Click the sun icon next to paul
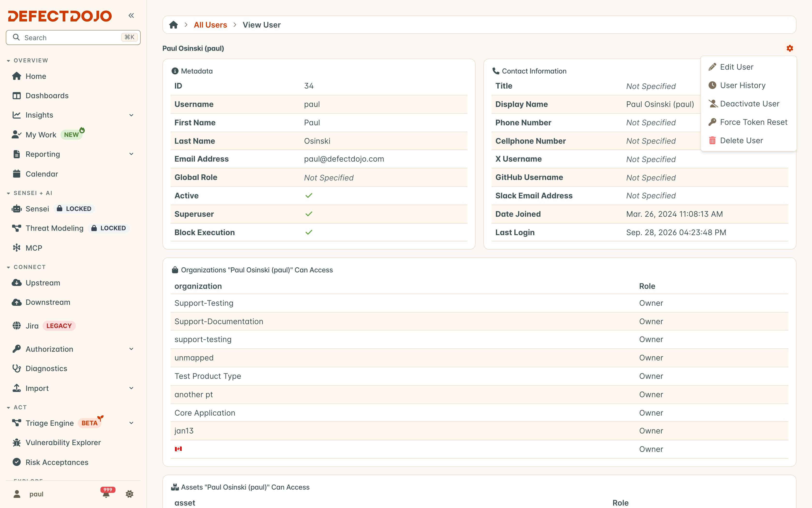Image resolution: width=812 pixels, height=508 pixels. tap(130, 494)
